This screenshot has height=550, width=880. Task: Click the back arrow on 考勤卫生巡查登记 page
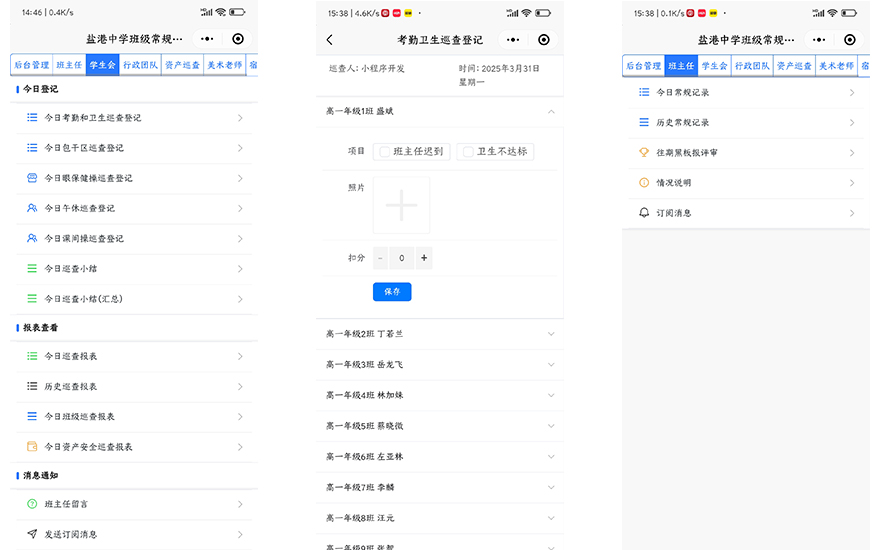pos(330,40)
